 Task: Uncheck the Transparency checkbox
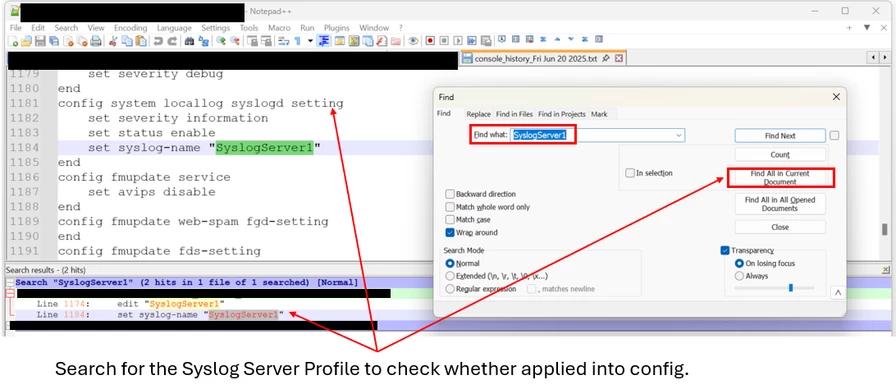click(x=725, y=250)
